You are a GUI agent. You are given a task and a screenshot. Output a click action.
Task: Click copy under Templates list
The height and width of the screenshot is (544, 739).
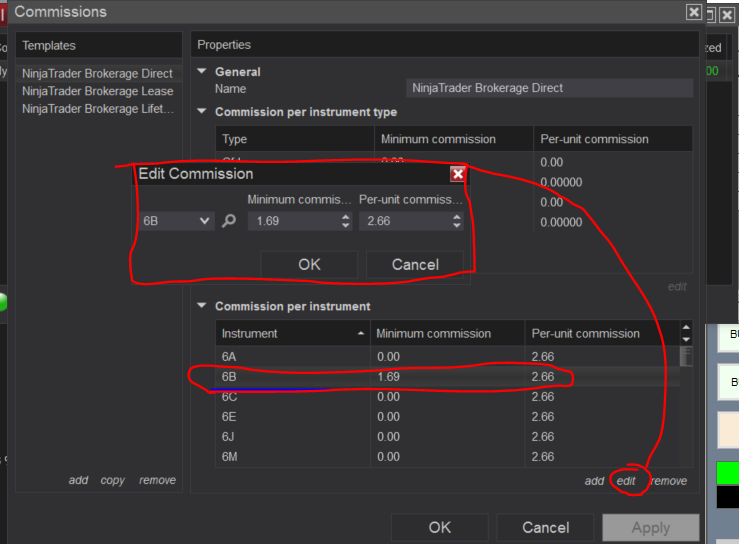point(113,480)
